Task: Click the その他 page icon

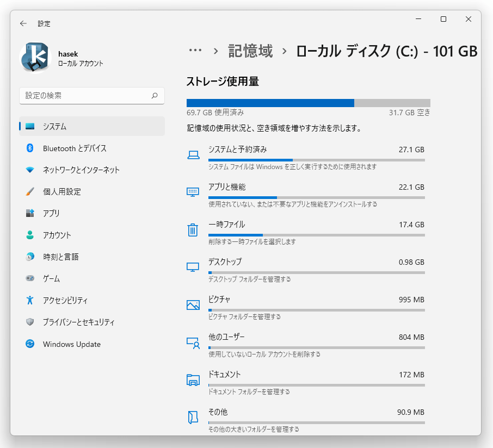Action: click(193, 418)
